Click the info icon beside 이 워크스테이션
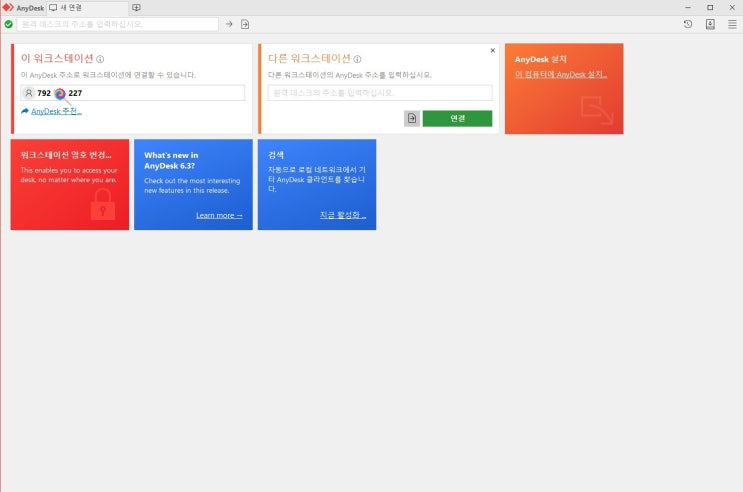 [x=100, y=59]
